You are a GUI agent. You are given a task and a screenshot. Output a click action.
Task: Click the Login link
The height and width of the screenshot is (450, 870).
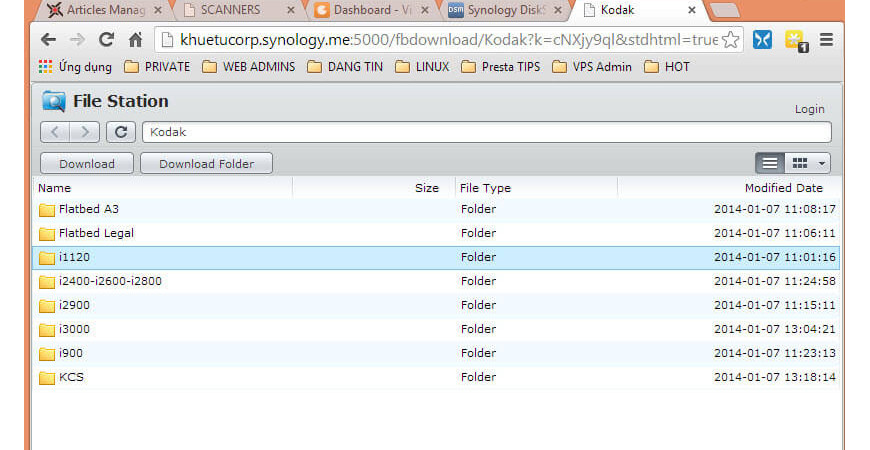tap(809, 109)
